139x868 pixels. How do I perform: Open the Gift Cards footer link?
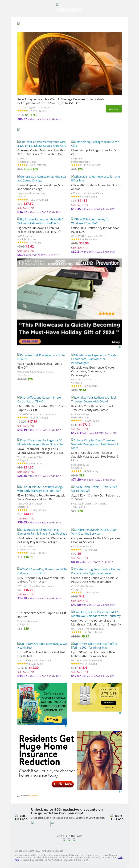pyautogui.click(x=47, y=851)
